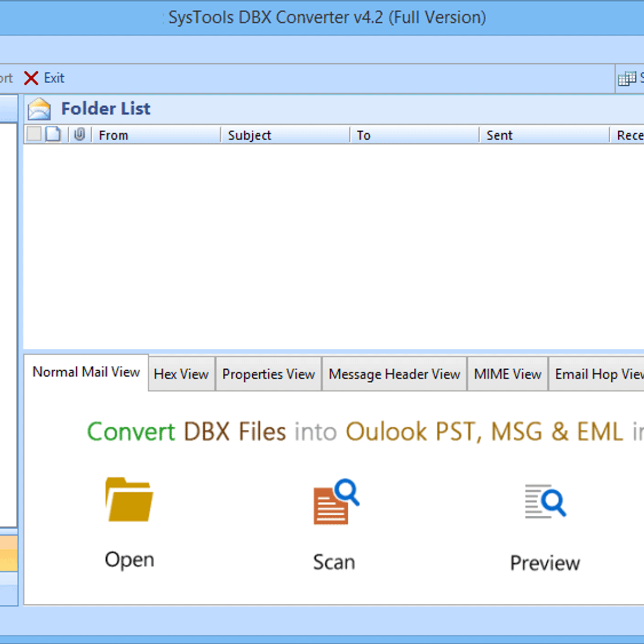Click the Folder List heading text
The height and width of the screenshot is (644, 644).
[x=106, y=109]
